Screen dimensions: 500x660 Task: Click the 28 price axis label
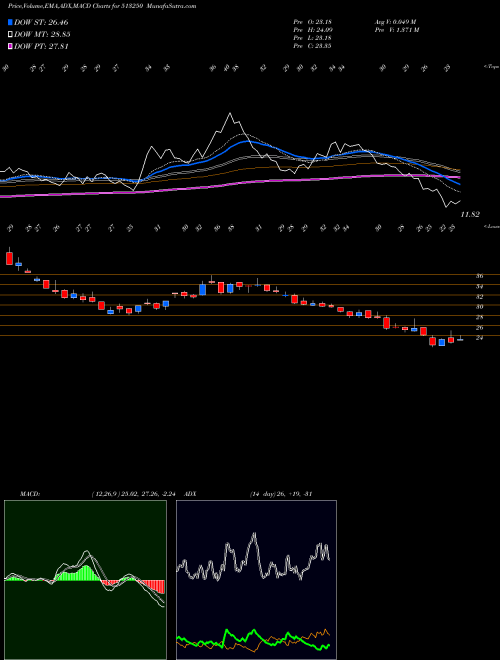click(479, 317)
